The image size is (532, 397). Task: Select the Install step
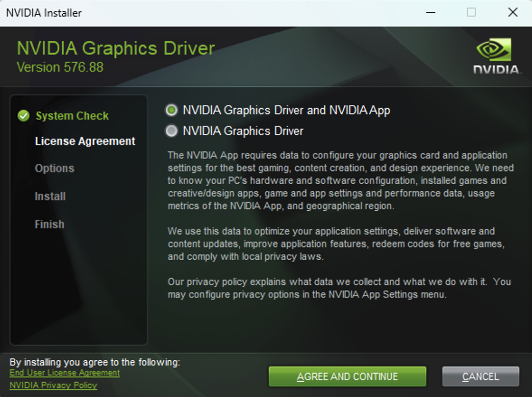[x=49, y=196]
